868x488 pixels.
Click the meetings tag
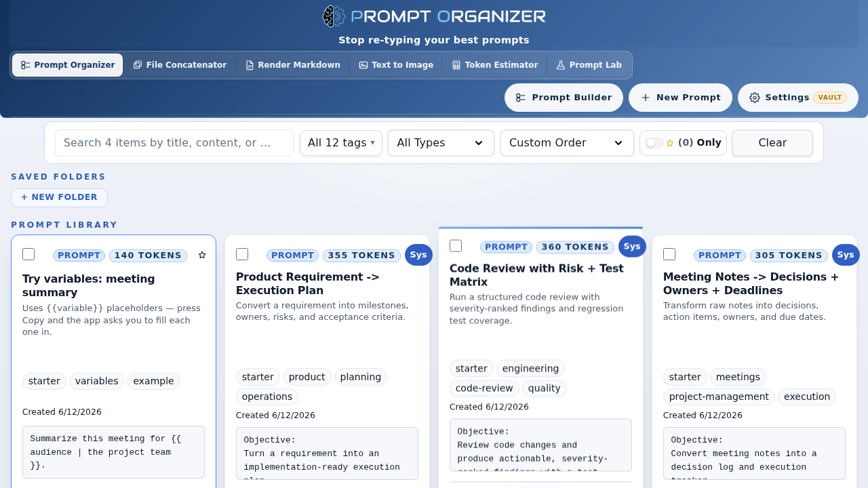738,377
